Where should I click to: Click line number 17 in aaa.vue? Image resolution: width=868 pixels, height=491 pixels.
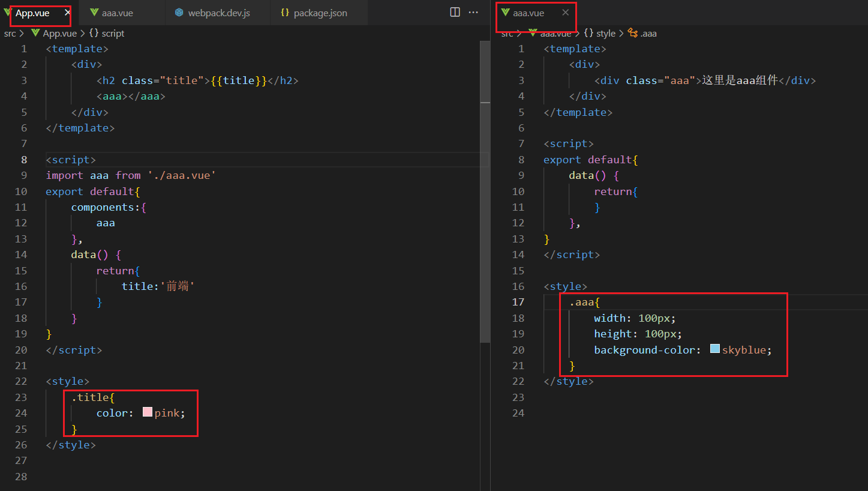(518, 302)
